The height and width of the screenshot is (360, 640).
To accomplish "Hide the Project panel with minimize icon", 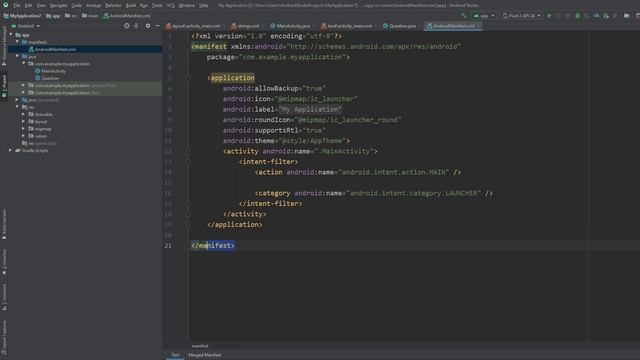I will click(x=158, y=26).
